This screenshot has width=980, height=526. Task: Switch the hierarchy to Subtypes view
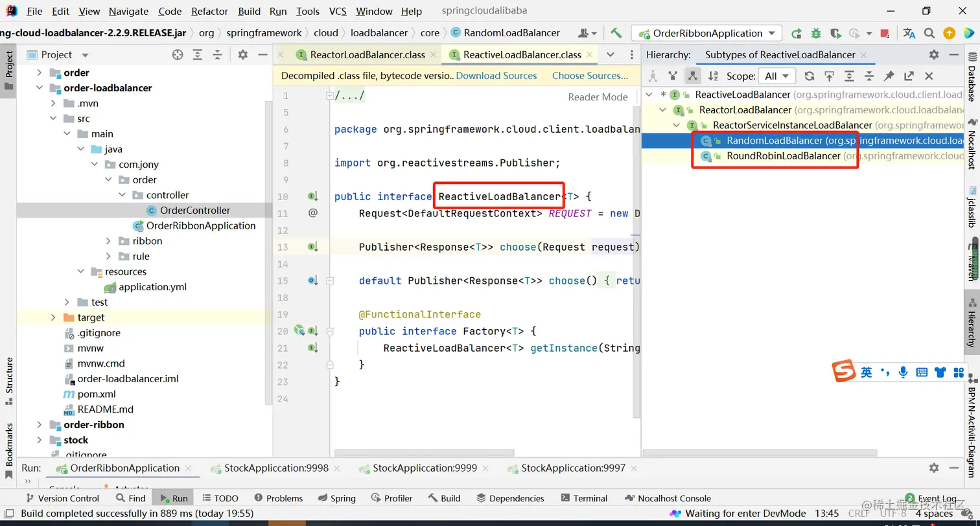point(693,76)
